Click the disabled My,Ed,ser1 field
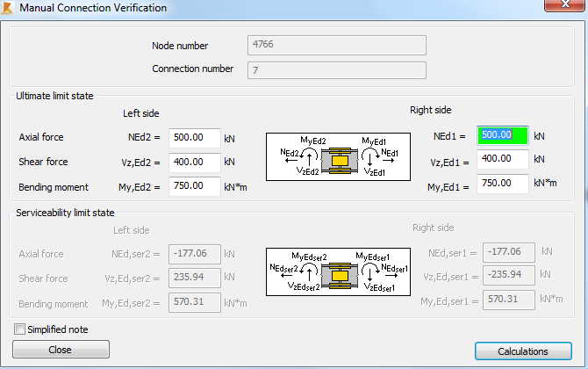 pyautogui.click(x=509, y=300)
